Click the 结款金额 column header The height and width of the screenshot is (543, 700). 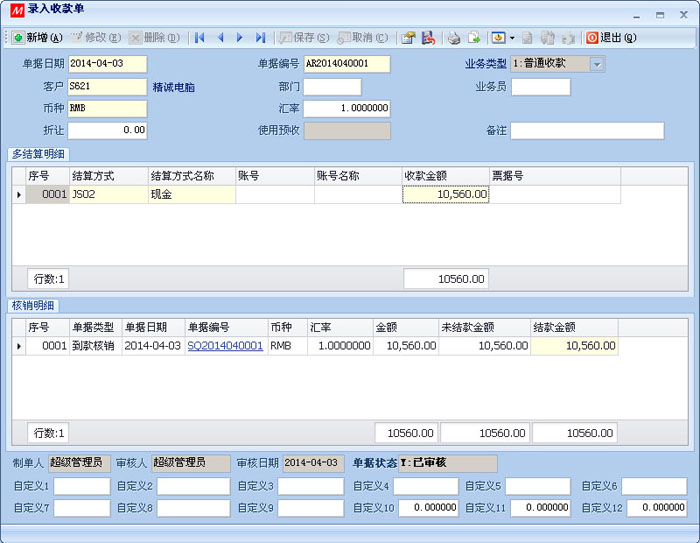point(575,327)
